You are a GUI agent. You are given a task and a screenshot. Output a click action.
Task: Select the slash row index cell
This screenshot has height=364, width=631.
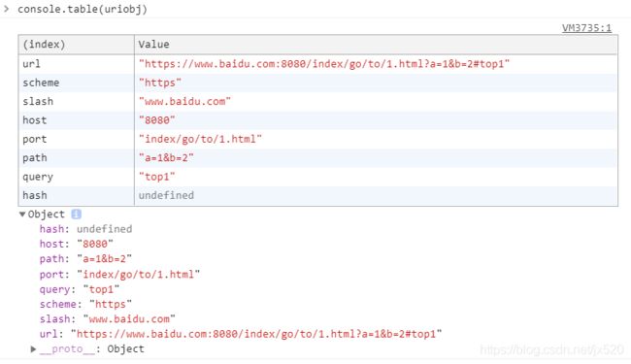click(x=76, y=101)
